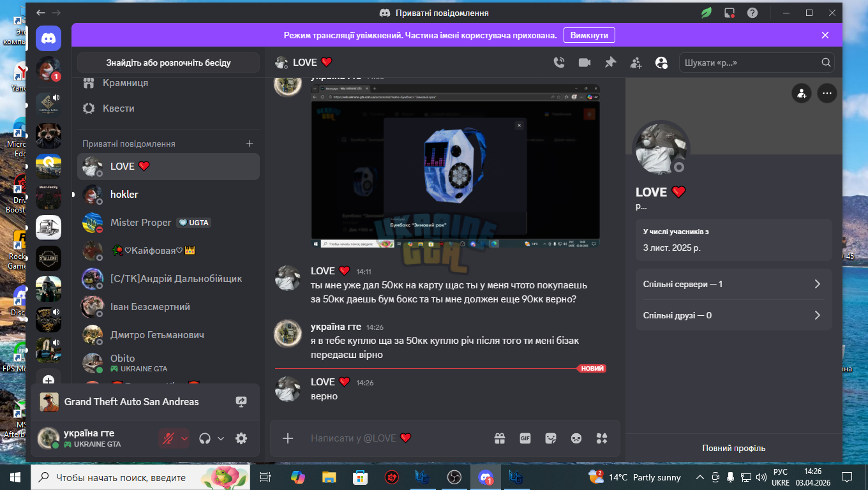Open chat with hokler
This screenshot has height=490, width=868.
(x=168, y=194)
